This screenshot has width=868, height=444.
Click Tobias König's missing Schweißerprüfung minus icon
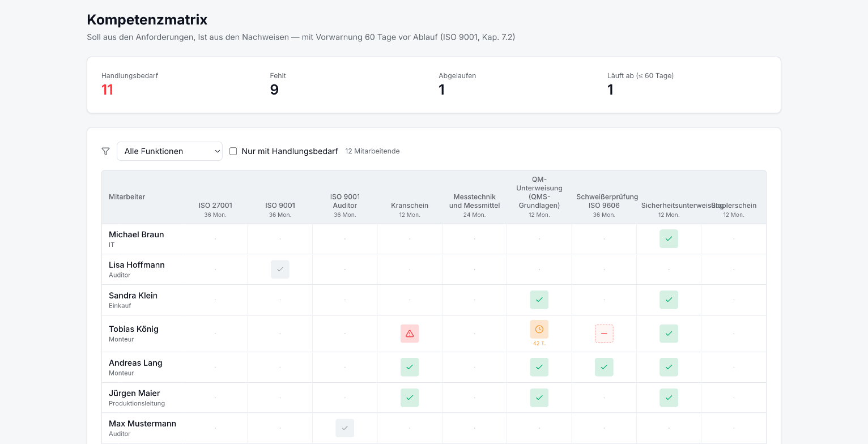click(604, 334)
